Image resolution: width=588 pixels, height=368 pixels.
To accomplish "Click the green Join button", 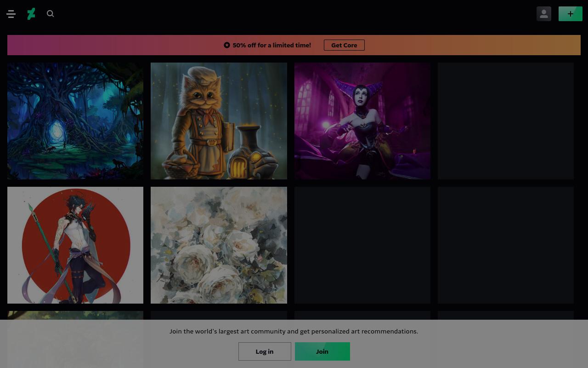I will coord(322,351).
